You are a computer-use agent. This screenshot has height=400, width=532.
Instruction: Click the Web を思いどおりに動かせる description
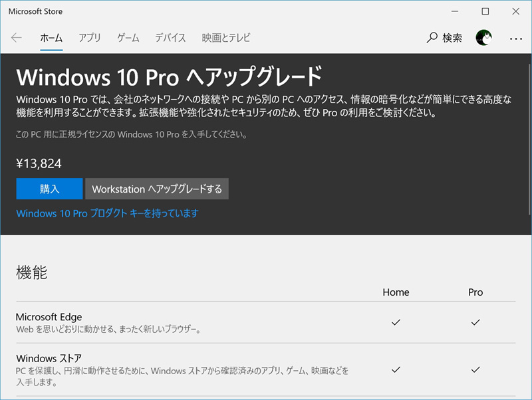click(108, 329)
